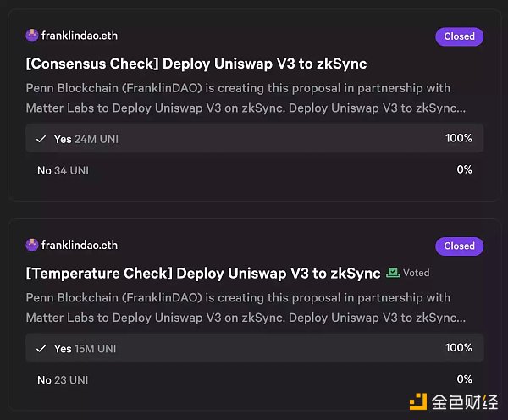Open Consensus Check proposal description text
The height and width of the screenshot is (420, 508).
click(x=246, y=98)
